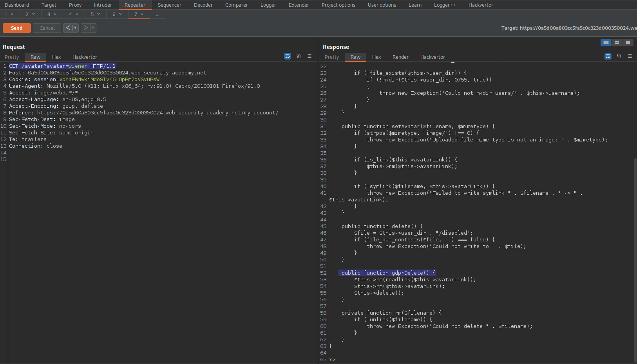Image resolution: width=637 pixels, height=364 pixels.
Task: Select Repeater sub-tab 3
Action: [49, 14]
